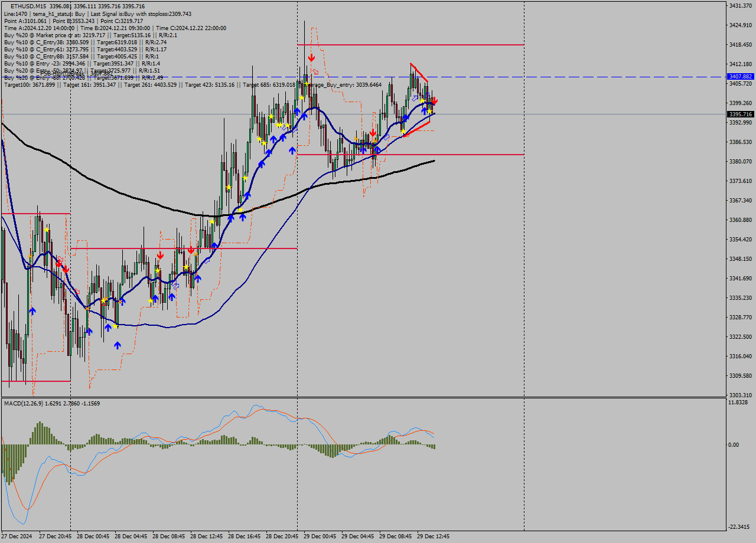Click the 3380.070 price axis value
This screenshot has height=543, width=756.
(740, 161)
